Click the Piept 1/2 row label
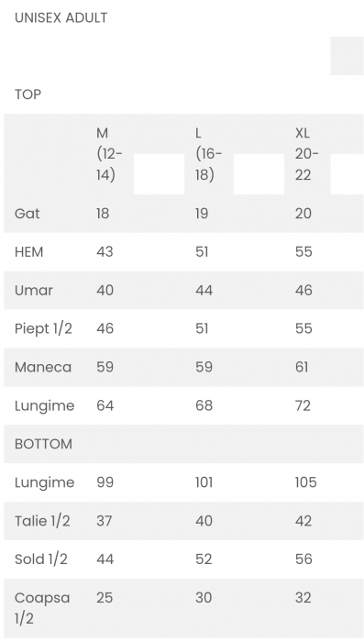 43,328
